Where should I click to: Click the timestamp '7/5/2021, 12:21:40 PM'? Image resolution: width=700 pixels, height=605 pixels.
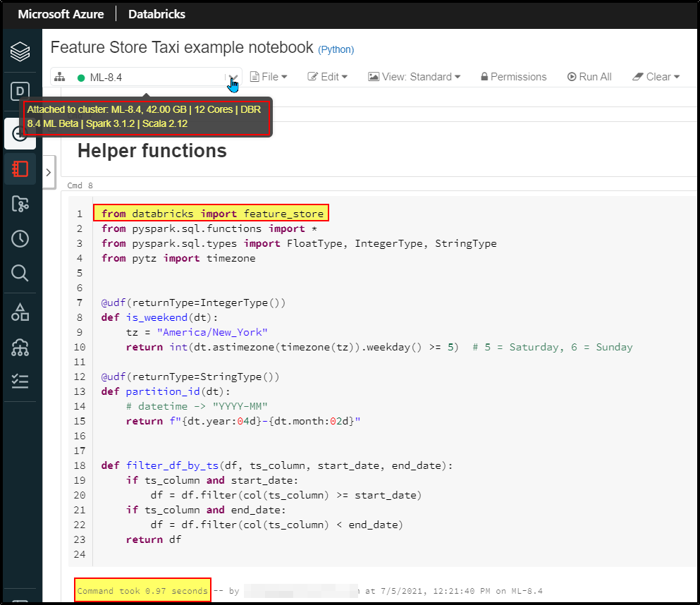pos(435,591)
